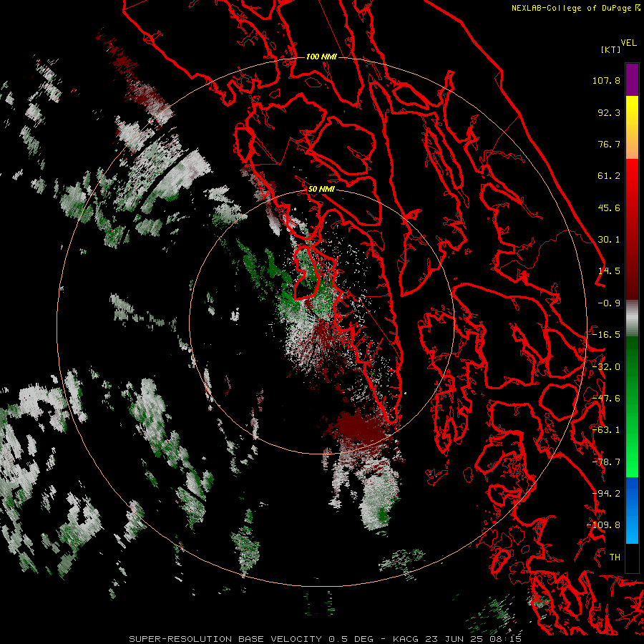Select the 61.2 scale value
644x644 pixels.
point(609,176)
